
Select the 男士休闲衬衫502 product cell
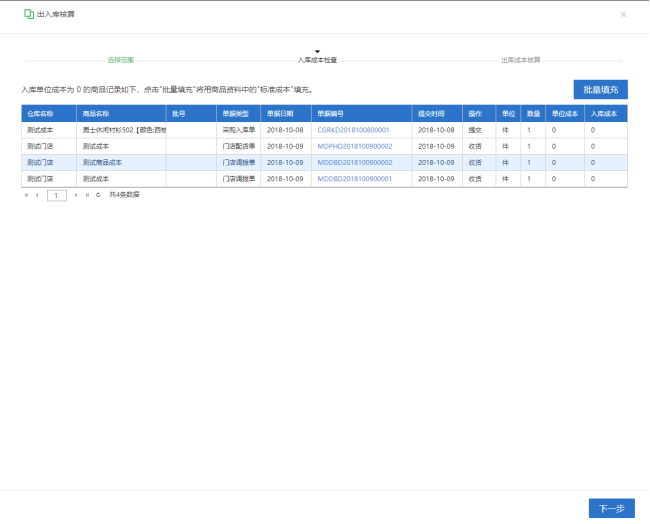pyautogui.click(x=121, y=130)
